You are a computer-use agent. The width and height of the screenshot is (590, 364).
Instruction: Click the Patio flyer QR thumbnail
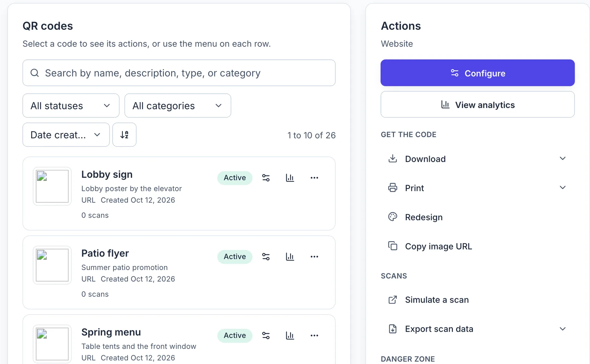pos(52,265)
